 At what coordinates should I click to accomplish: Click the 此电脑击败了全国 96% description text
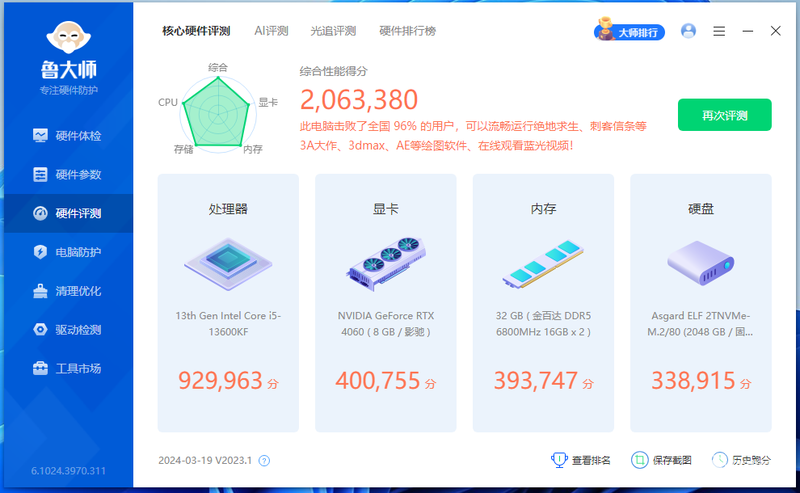473,136
